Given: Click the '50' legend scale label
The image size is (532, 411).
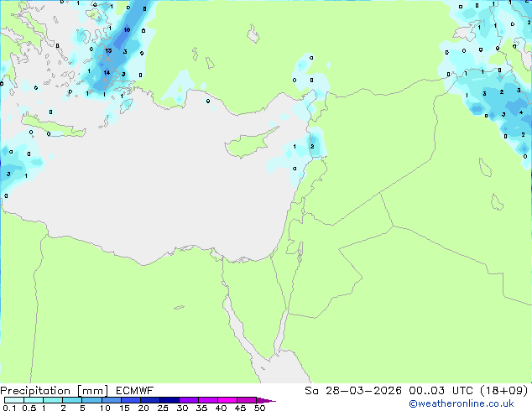Looking at the screenshot, I should (259, 408).
